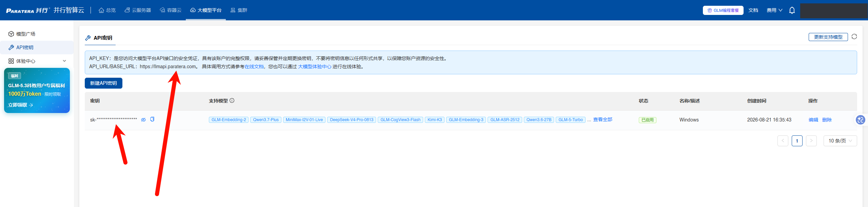The image size is (868, 207).
Task: Click the GLM-5.3 promo banner title
Action: tap(37, 86)
